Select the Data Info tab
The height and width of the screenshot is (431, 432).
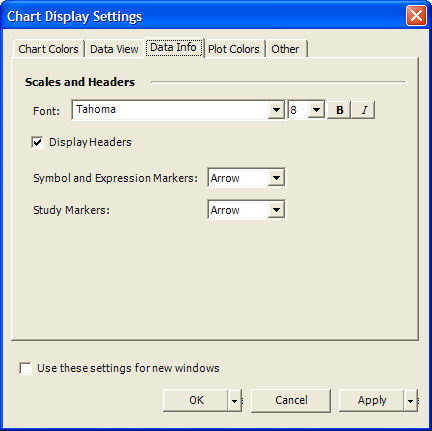173,47
